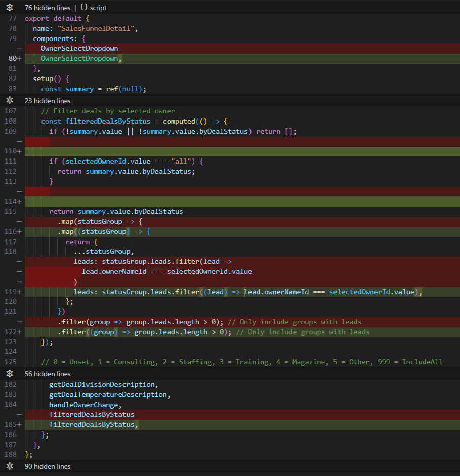Click the 'setup' function name

[43, 78]
